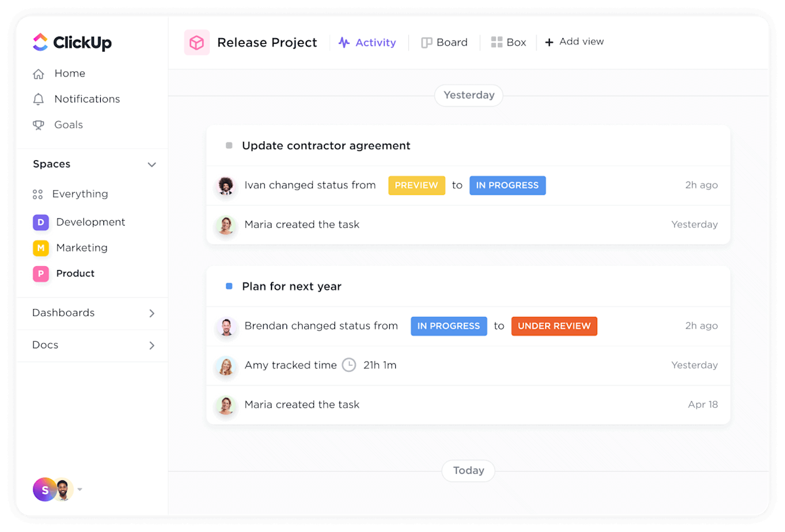Open the task 'Update contractor agreement'
The width and height of the screenshot is (785, 532).
(x=326, y=145)
